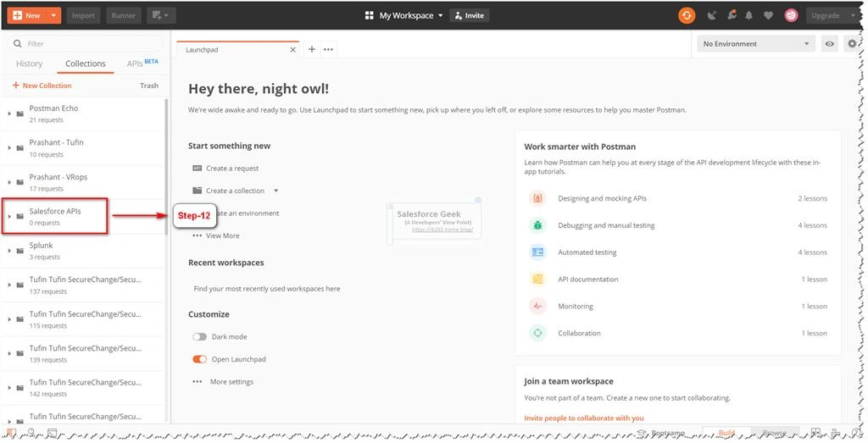Toggle the Open Launchpad switch
The width and height of the screenshot is (868, 443).
click(199, 359)
